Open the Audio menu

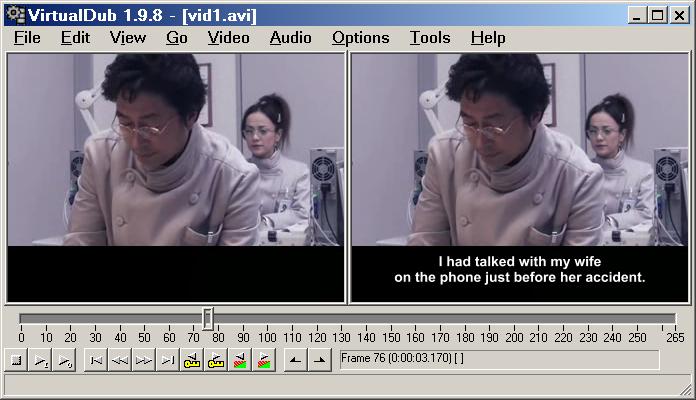point(290,38)
